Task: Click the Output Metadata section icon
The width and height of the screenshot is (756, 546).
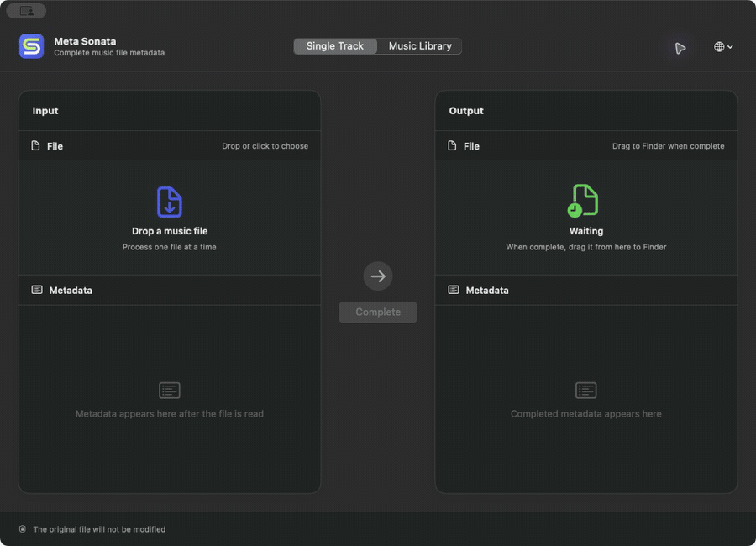Action: click(454, 290)
